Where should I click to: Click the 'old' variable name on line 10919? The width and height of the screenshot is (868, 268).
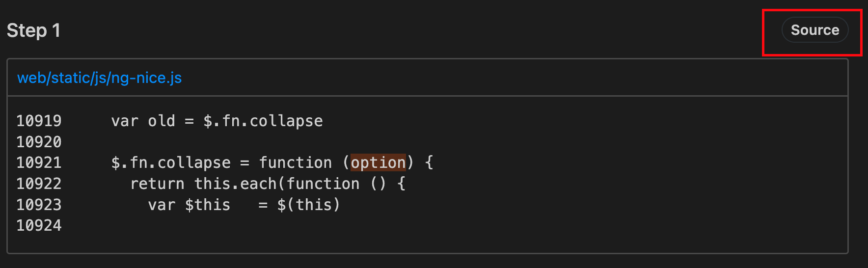pyautogui.click(x=162, y=121)
